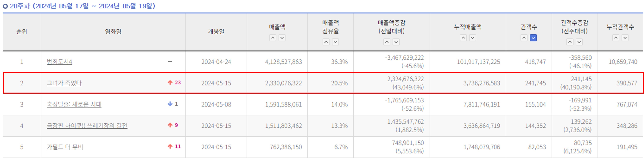The image size is (644, 158).
Task: Sort 매출액증감 column descending
Action: click(396, 42)
